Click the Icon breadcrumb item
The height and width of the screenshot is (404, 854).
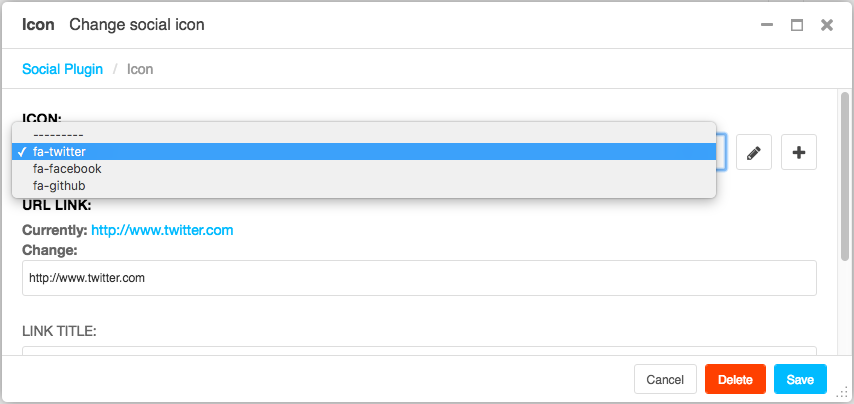pyautogui.click(x=140, y=69)
